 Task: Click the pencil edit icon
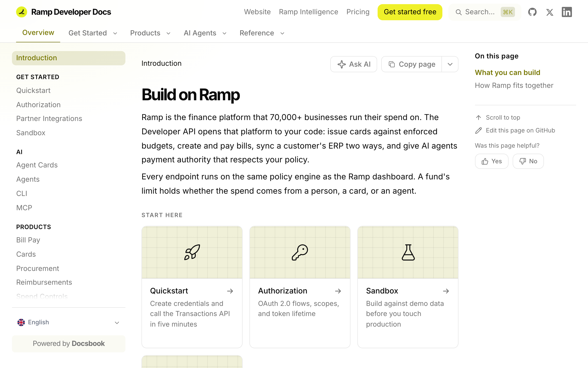pos(478,130)
